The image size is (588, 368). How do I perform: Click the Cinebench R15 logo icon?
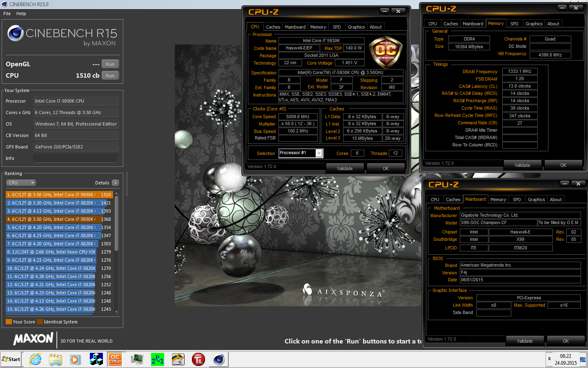(x=15, y=34)
